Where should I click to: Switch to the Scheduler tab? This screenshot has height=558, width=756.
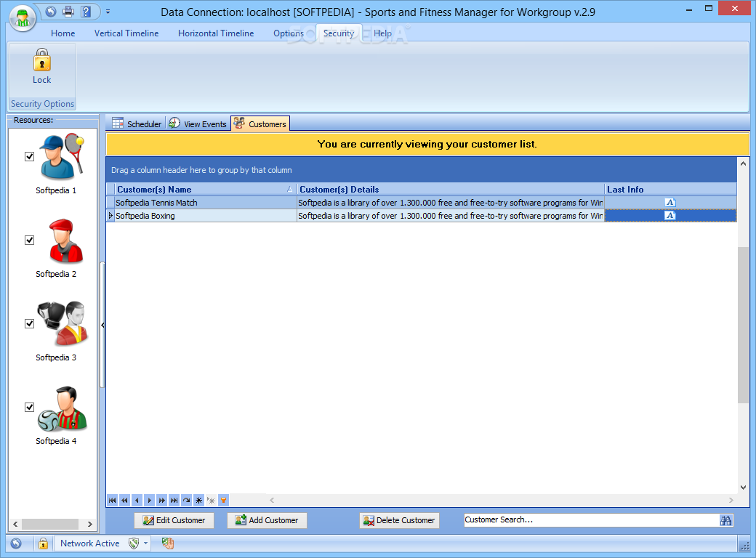click(137, 124)
